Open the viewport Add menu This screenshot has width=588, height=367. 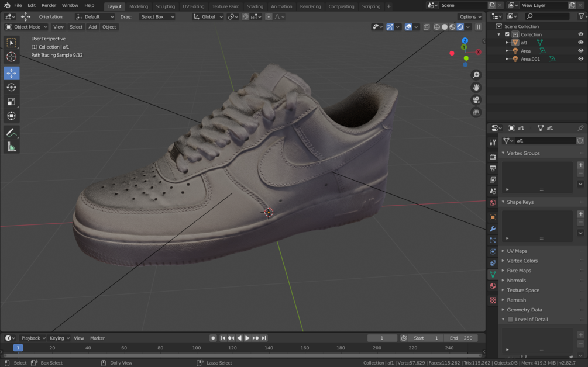point(92,27)
